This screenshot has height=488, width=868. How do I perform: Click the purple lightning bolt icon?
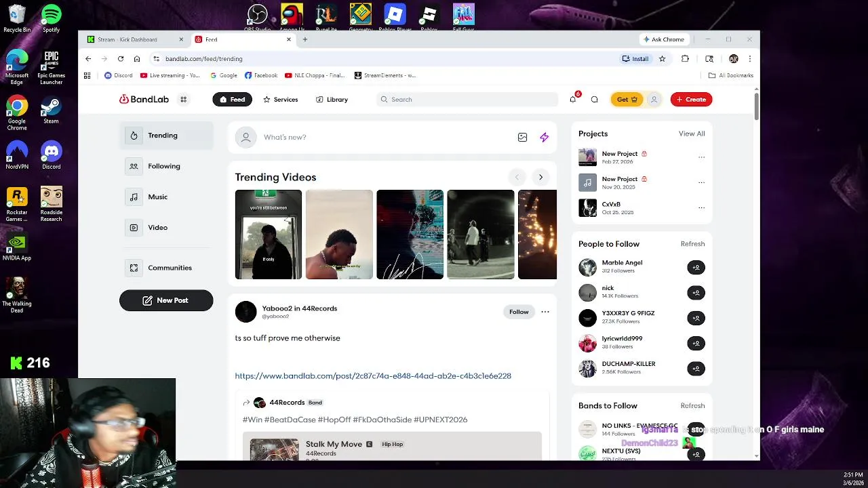coord(544,137)
